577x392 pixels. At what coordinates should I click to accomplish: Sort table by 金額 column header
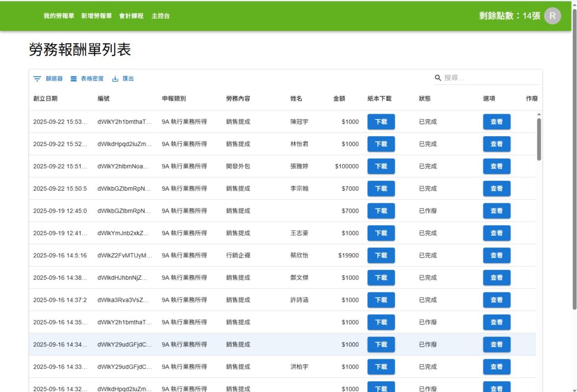(x=339, y=98)
